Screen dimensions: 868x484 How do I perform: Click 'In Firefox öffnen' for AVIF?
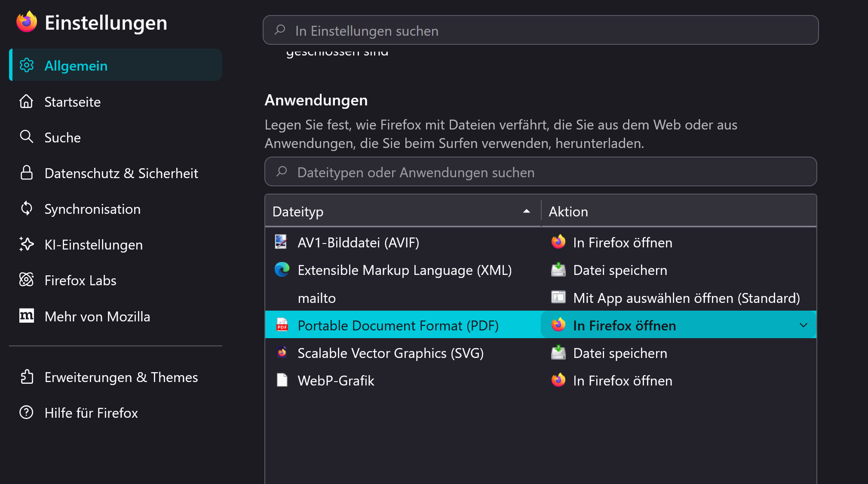623,242
